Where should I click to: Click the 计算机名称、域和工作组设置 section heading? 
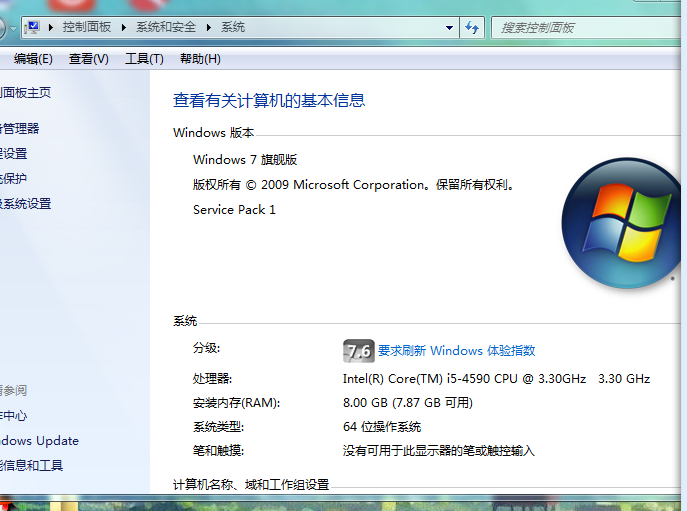click(251, 485)
